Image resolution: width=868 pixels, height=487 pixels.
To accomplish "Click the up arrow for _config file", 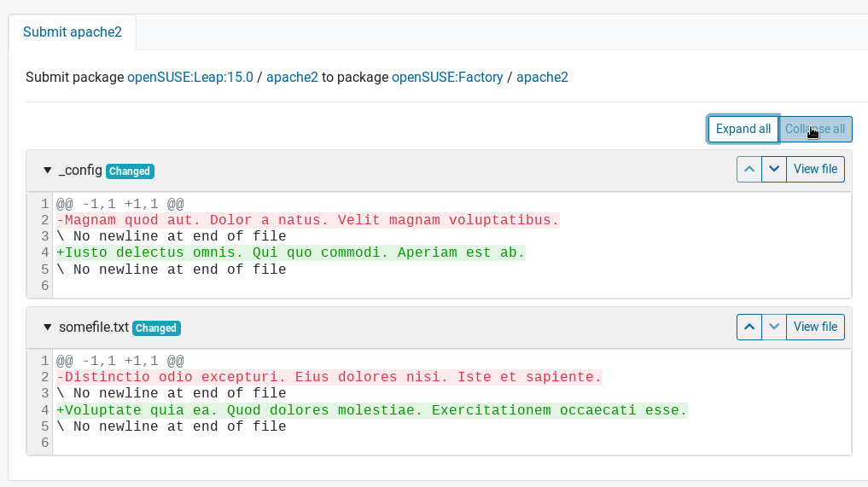I will (749, 169).
